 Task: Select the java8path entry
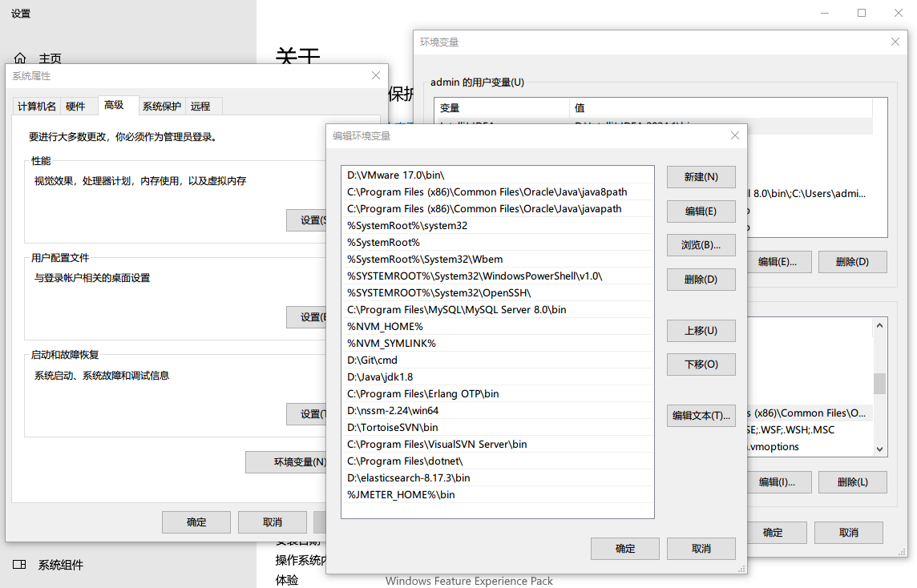click(498, 192)
